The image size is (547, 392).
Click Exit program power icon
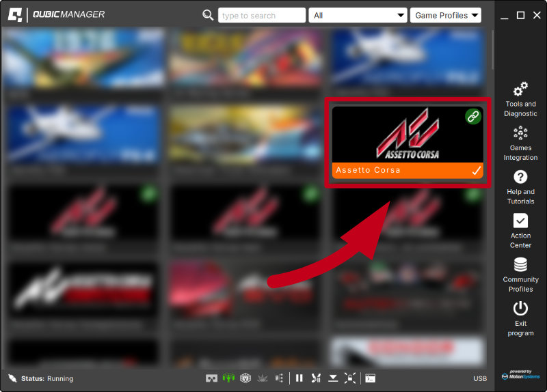point(520,309)
